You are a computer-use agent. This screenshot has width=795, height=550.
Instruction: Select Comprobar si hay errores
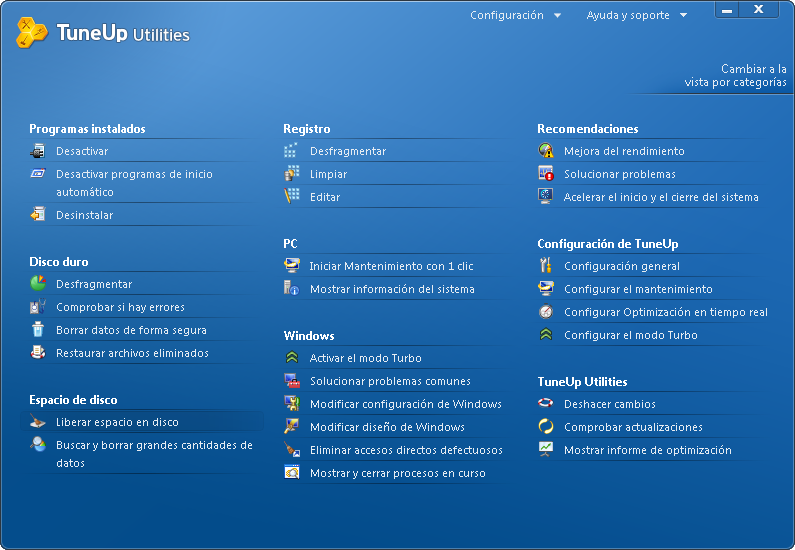(x=120, y=307)
